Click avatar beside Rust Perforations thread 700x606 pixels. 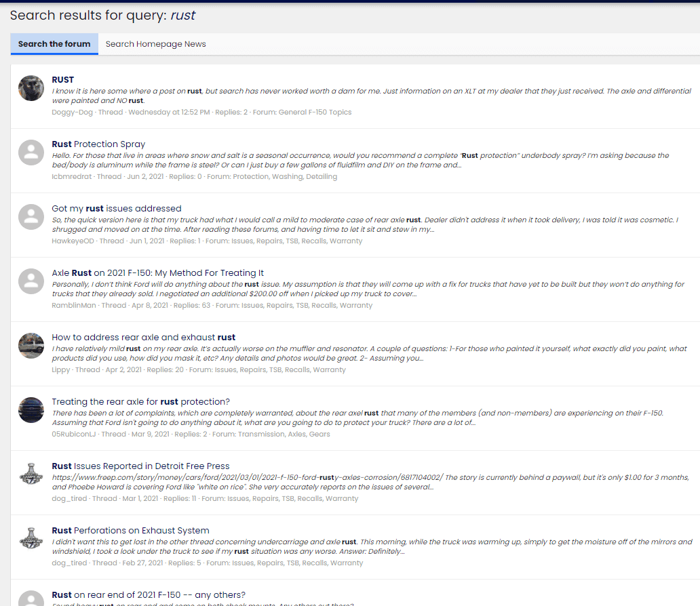(31, 539)
